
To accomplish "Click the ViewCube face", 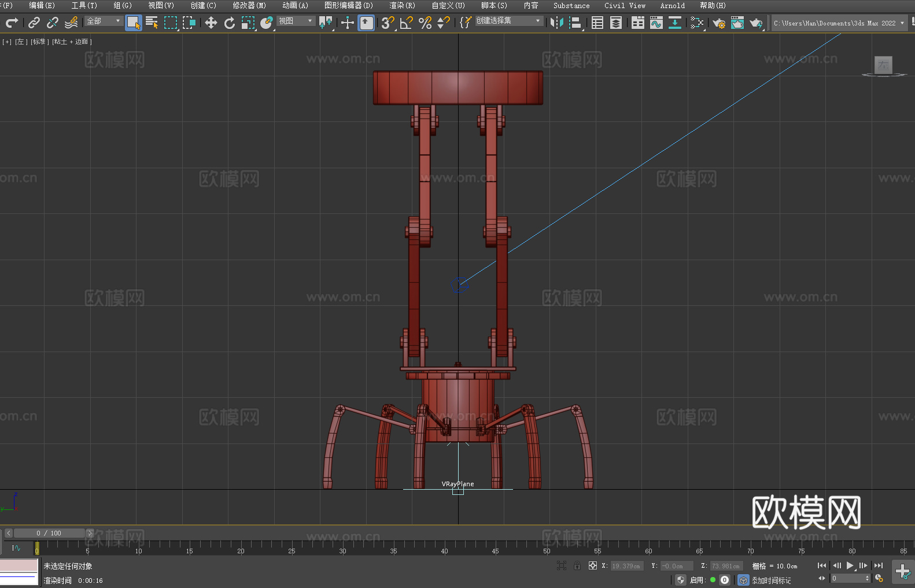I will (883, 65).
